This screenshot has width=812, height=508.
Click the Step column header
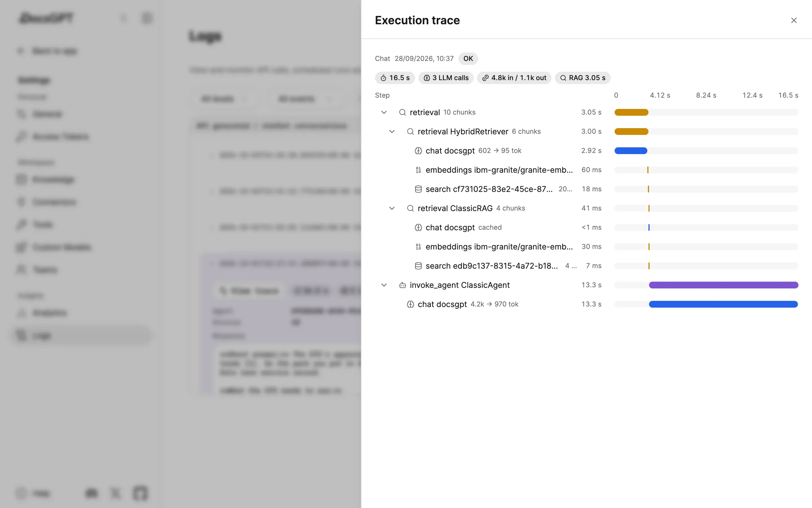(382, 95)
